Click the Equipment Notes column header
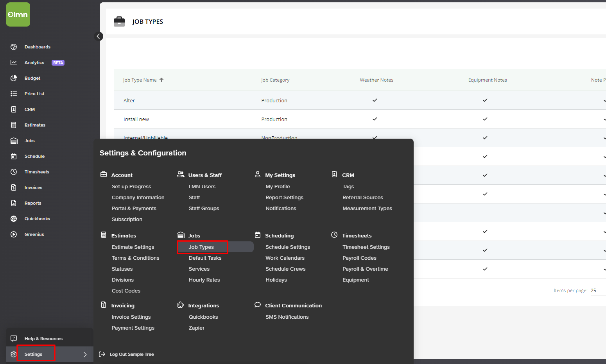 [488, 80]
